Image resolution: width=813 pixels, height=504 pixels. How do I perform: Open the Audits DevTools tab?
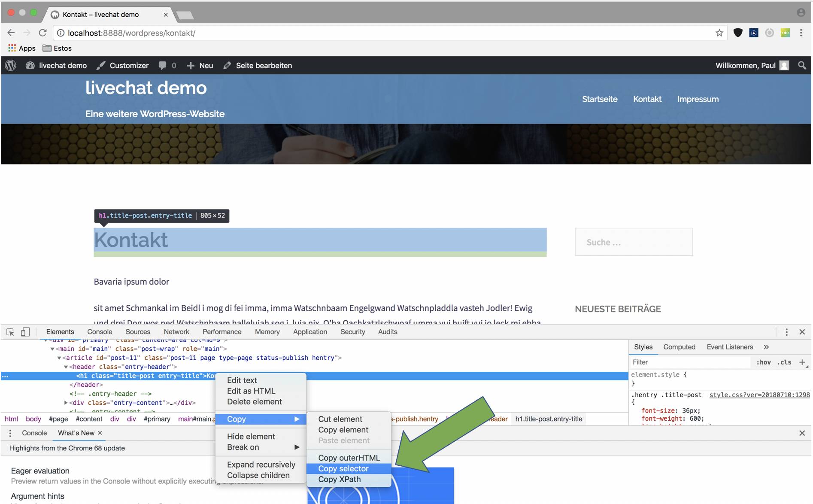coord(388,332)
